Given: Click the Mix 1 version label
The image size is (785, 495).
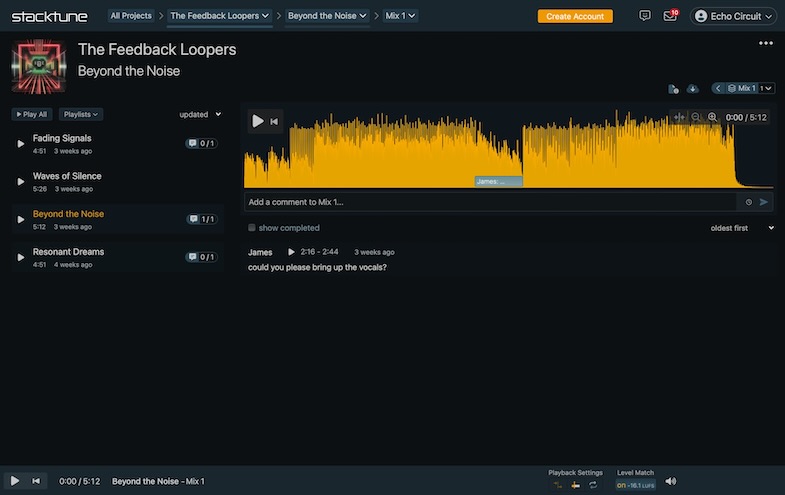Looking at the screenshot, I should [741, 89].
